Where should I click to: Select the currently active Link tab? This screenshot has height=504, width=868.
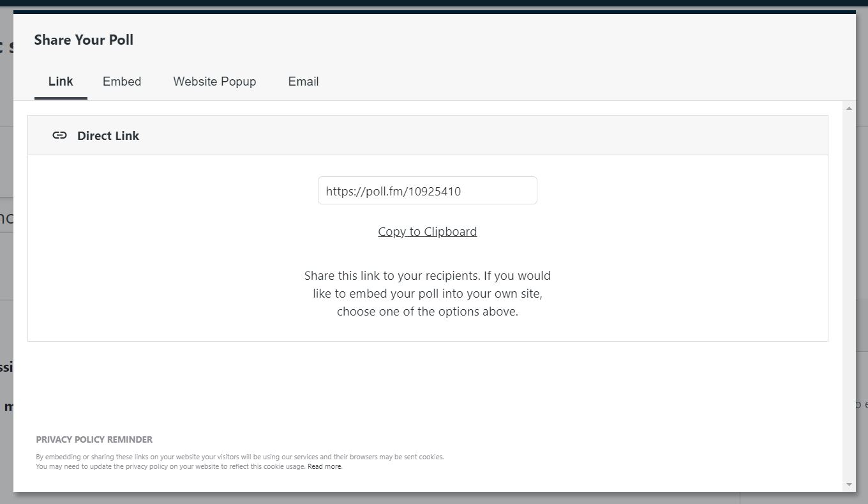pyautogui.click(x=61, y=81)
